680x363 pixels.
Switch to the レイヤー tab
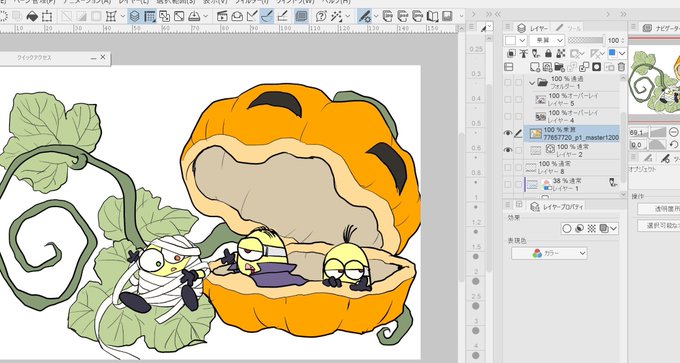[x=533, y=28]
